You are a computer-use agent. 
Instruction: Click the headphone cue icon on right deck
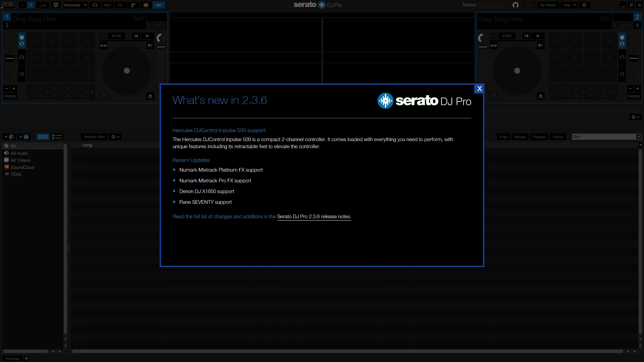tap(622, 57)
